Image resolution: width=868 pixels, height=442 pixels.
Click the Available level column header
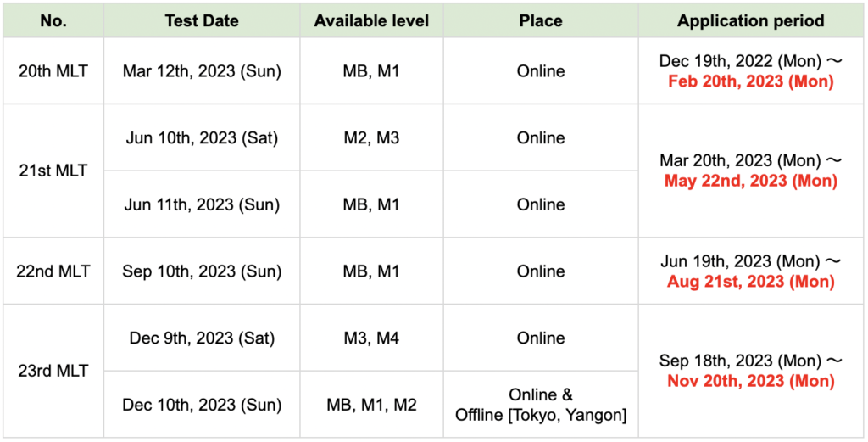tap(371, 21)
